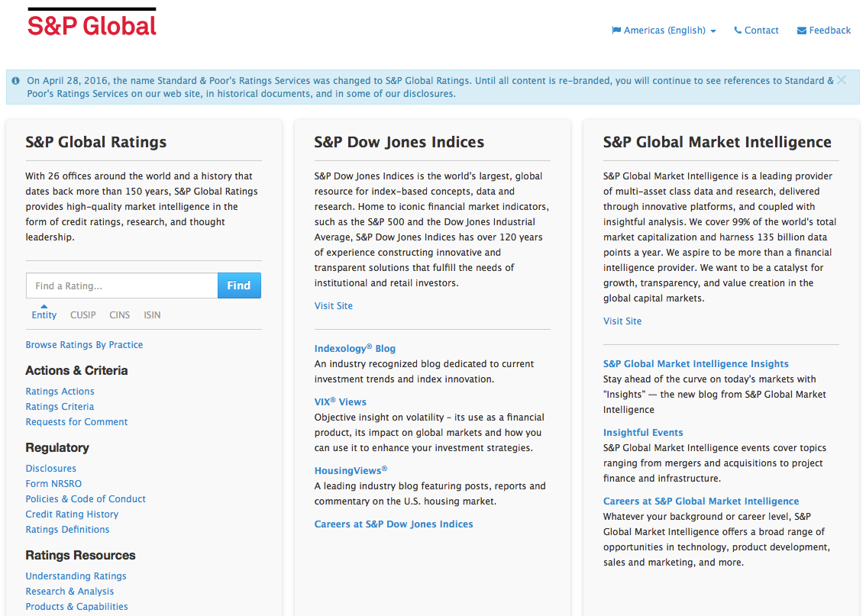
Task: Select the Entity search tab
Action: click(44, 314)
